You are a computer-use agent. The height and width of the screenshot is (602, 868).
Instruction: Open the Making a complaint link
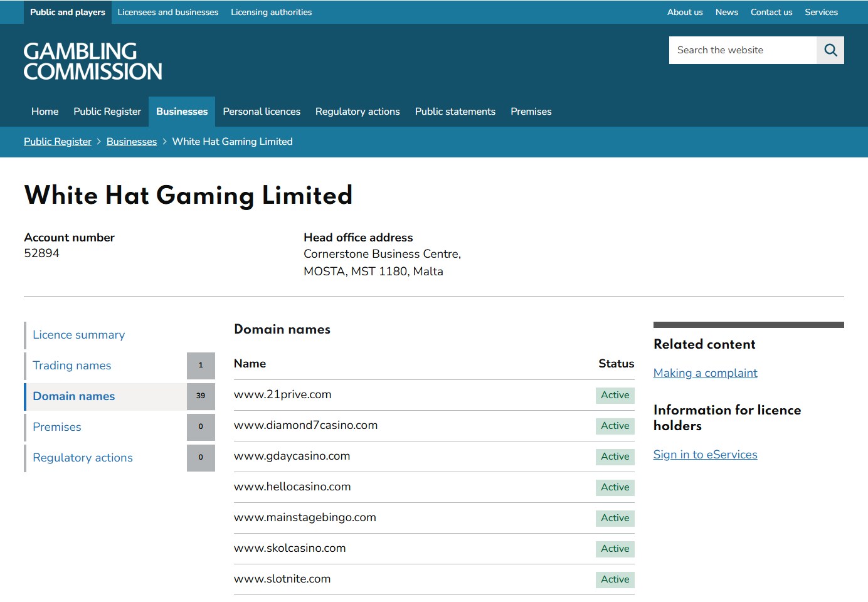(706, 373)
